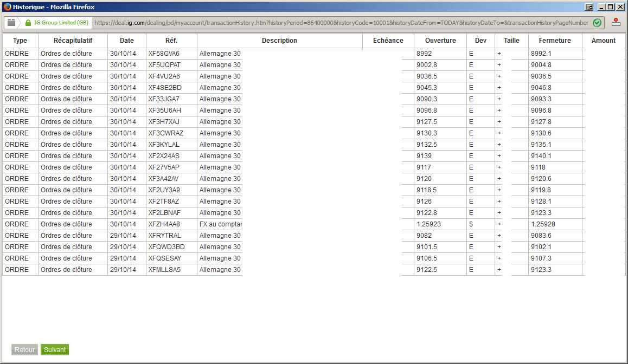Click the Réf. column header
This screenshot has height=364, width=628.
click(x=171, y=41)
